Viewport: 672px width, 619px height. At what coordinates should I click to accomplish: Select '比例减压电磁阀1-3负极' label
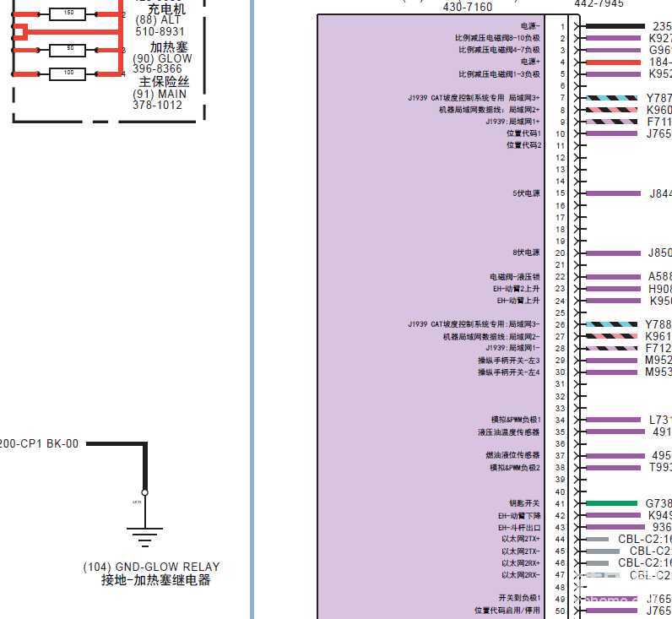click(x=499, y=74)
